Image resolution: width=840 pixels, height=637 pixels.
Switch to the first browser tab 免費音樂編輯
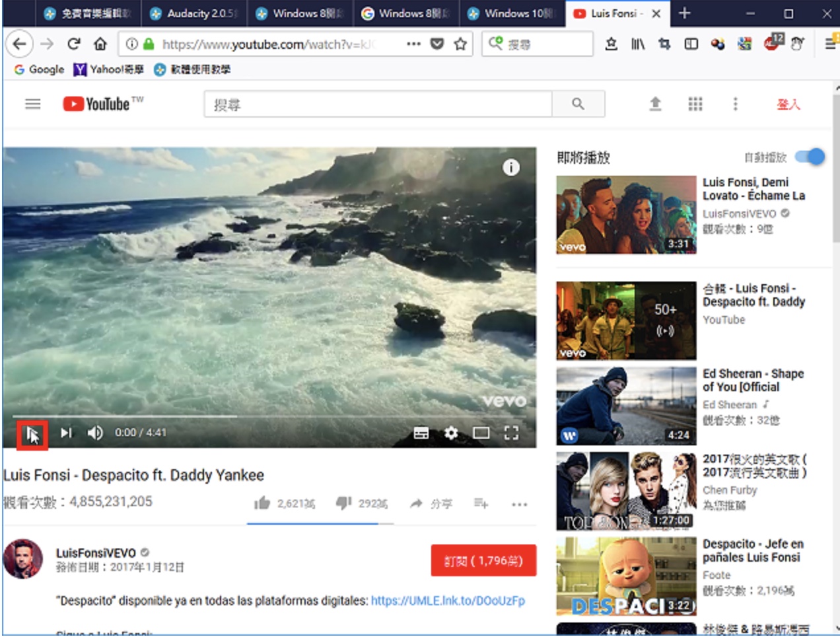[88, 13]
